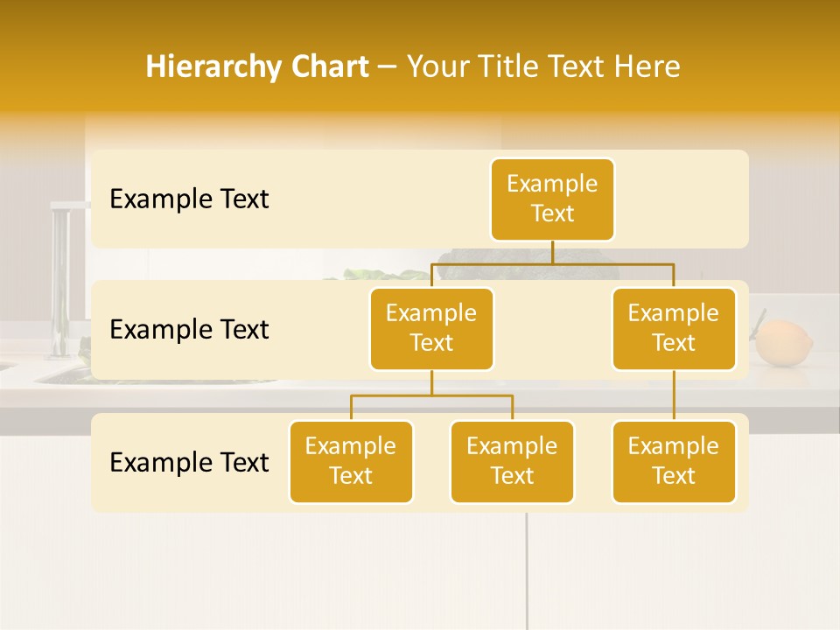
Task: Click the right box in the second level
Action: pos(674,329)
